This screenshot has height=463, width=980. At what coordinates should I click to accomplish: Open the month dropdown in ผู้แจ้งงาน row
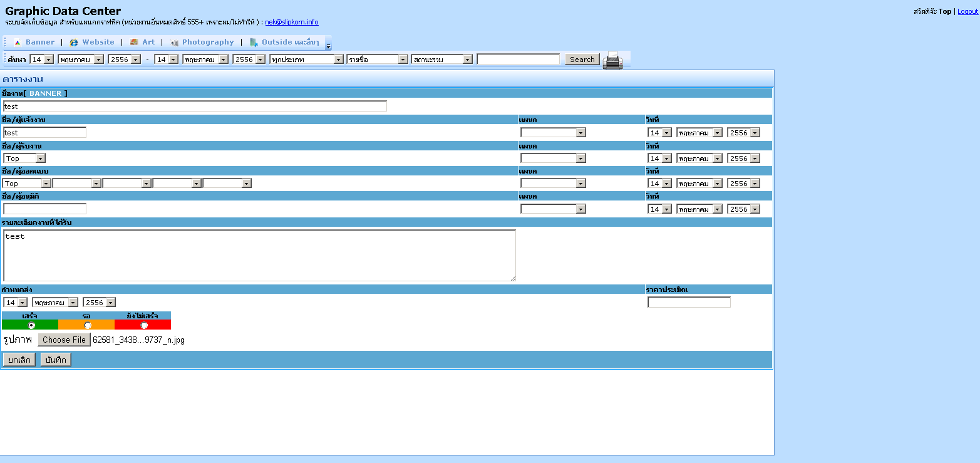pyautogui.click(x=699, y=133)
